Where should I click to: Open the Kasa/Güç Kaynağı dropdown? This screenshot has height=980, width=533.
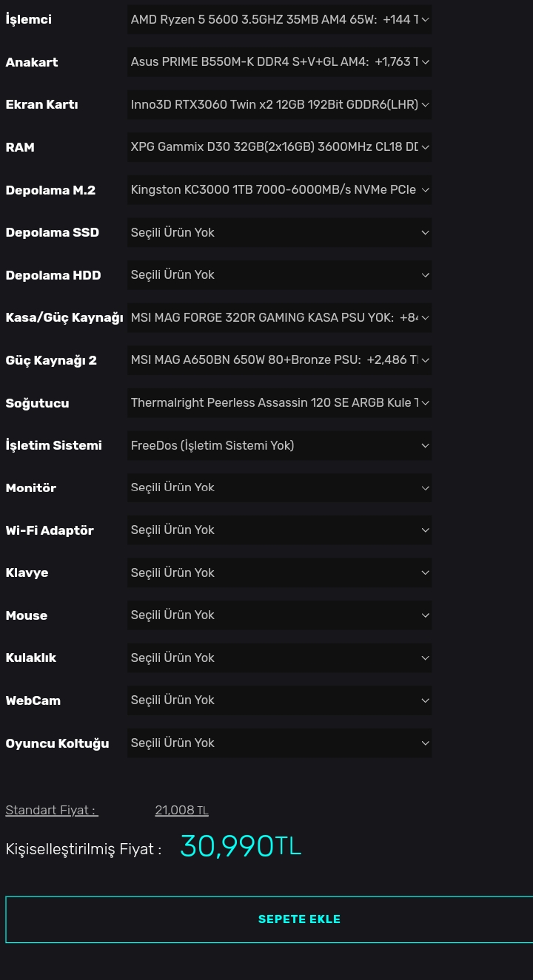tap(279, 317)
